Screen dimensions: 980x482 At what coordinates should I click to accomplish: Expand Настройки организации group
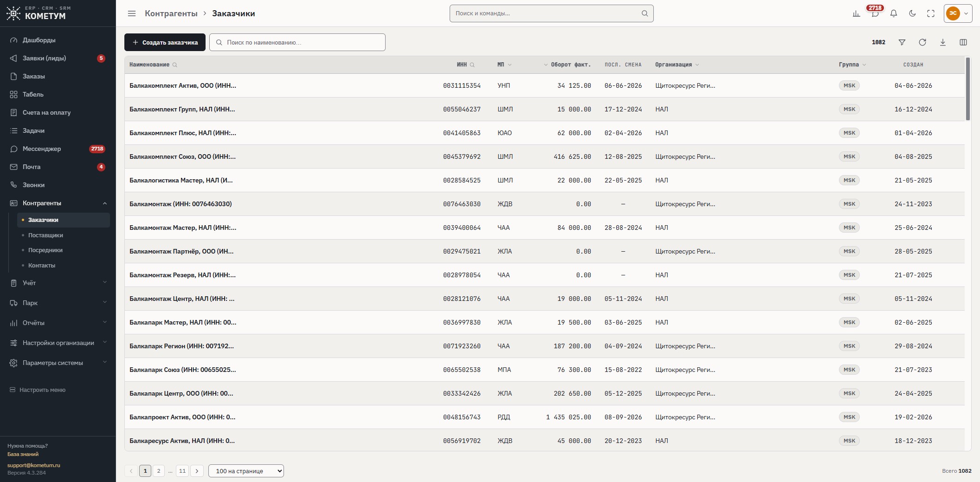coord(58,343)
